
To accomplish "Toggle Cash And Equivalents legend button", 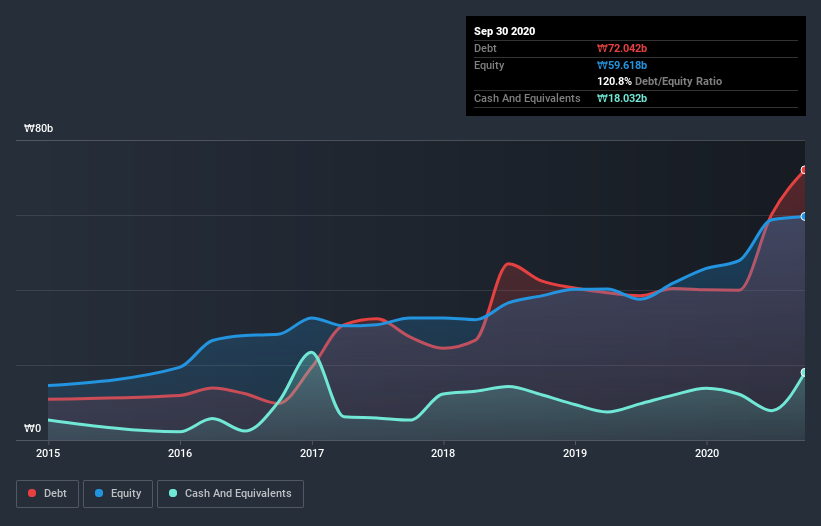I will click(230, 494).
